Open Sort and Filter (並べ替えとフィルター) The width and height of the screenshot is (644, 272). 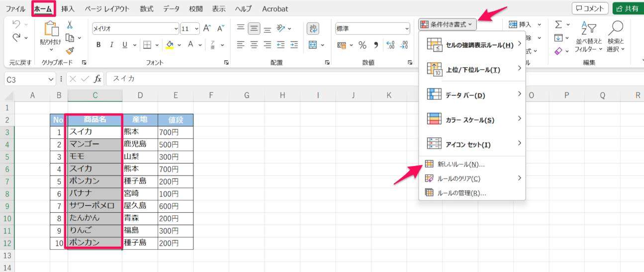(x=589, y=37)
